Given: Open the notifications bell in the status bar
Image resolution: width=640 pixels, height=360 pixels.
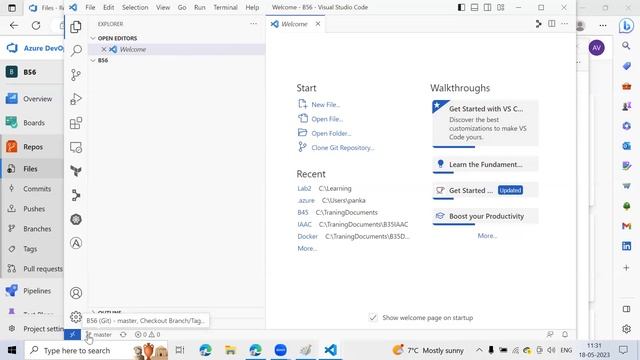Looking at the screenshot, I should tap(565, 334).
